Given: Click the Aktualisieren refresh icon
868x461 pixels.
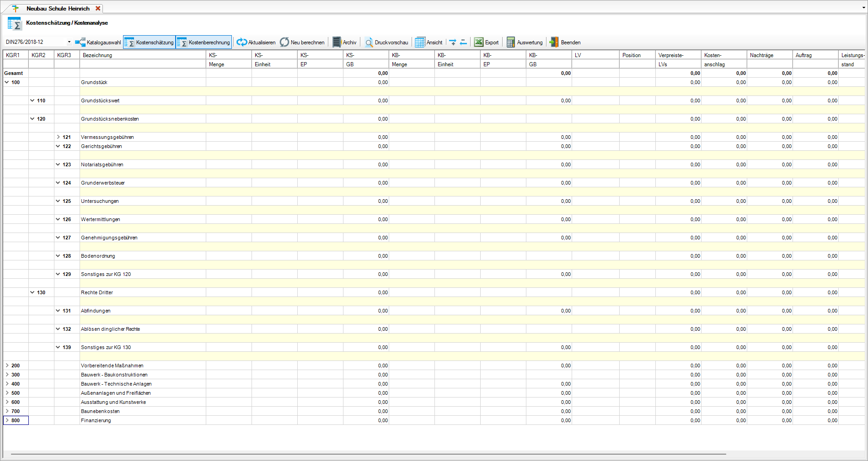Looking at the screenshot, I should [x=241, y=42].
